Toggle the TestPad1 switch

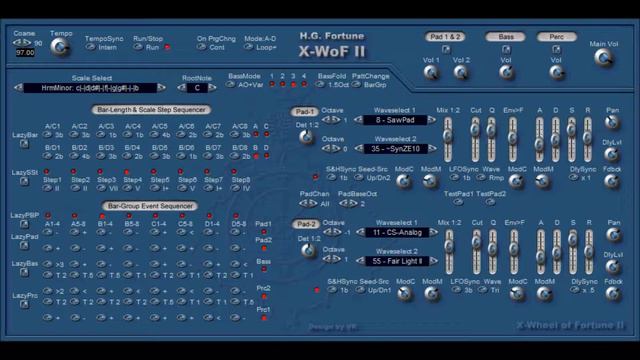(x=458, y=202)
